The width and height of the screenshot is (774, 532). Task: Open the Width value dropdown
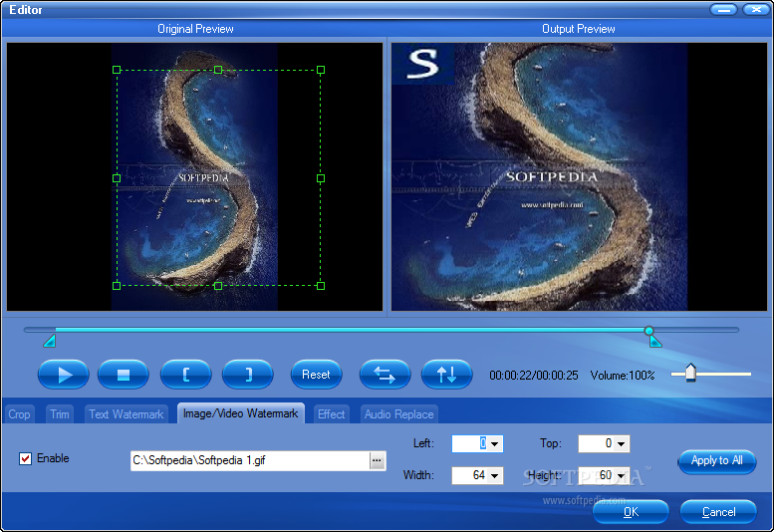pyautogui.click(x=495, y=475)
